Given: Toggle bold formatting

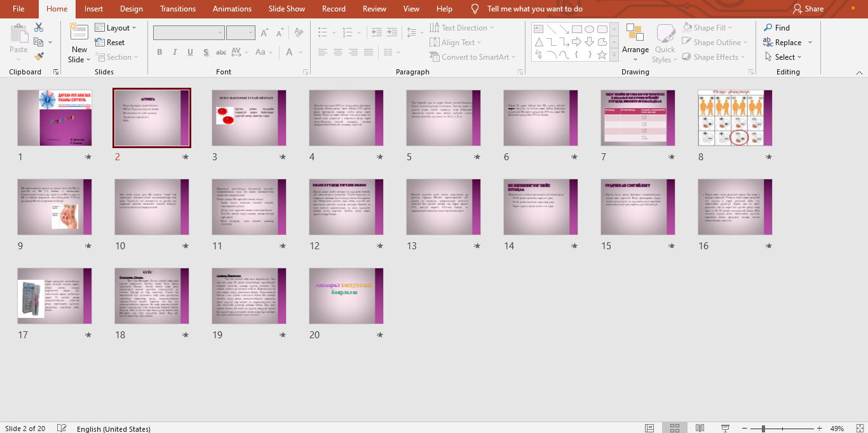Looking at the screenshot, I should [x=159, y=52].
